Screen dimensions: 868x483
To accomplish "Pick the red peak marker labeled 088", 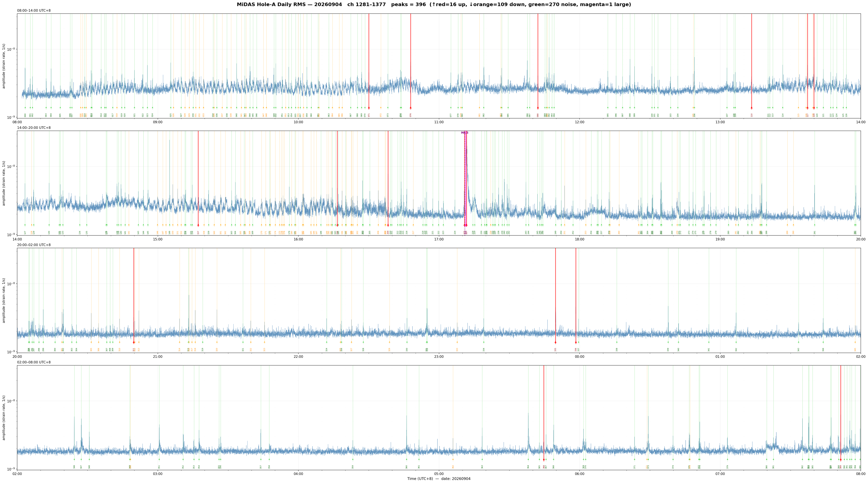I will tap(538, 108).
